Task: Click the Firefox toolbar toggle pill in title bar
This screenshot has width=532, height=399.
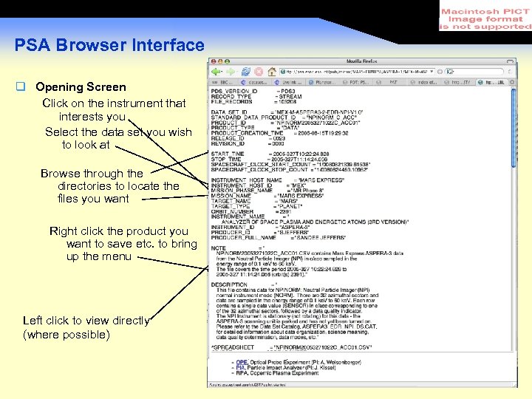Action: point(510,61)
